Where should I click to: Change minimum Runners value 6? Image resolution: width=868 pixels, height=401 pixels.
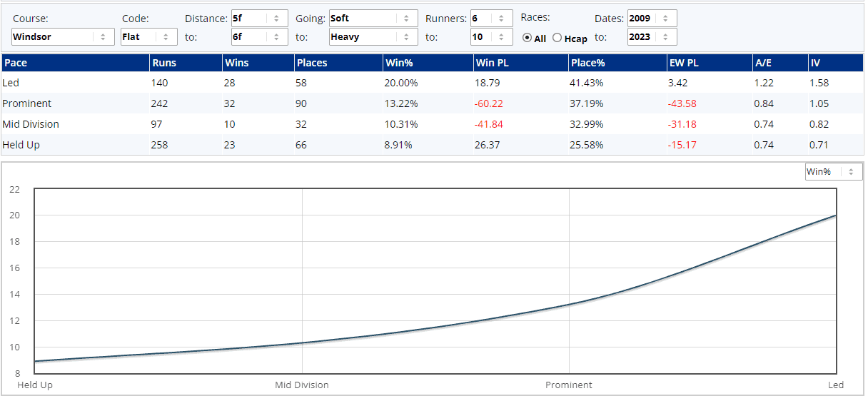pos(491,19)
